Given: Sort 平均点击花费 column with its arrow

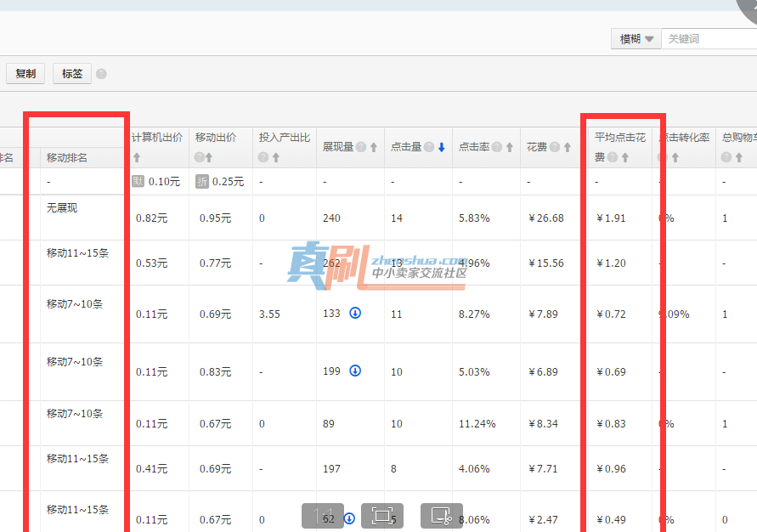Looking at the screenshot, I should (625, 157).
